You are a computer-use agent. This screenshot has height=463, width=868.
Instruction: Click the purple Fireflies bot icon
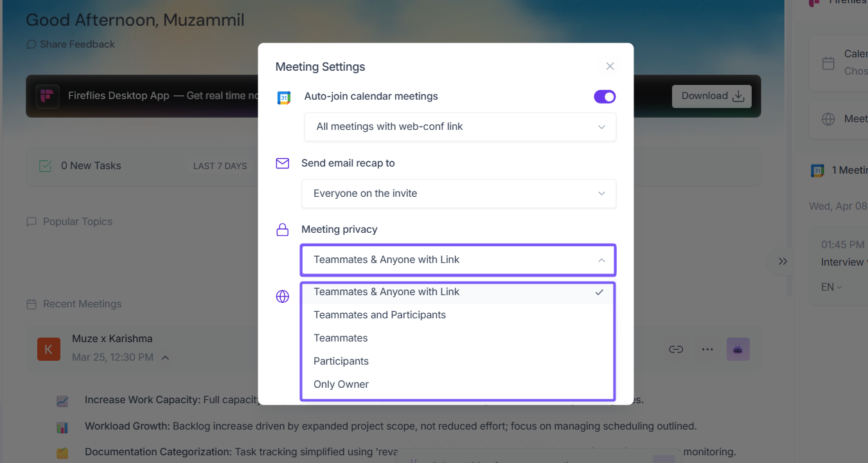pyautogui.click(x=738, y=349)
